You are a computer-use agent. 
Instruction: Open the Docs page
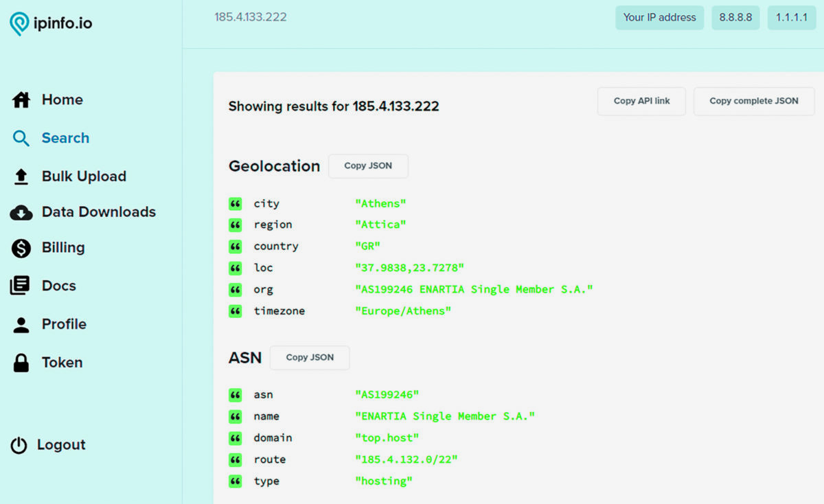click(59, 286)
